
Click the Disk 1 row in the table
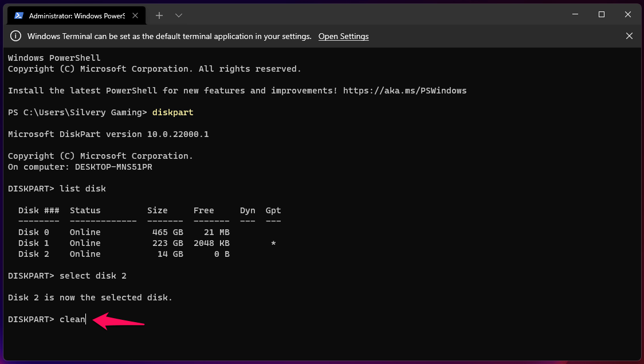(x=123, y=243)
